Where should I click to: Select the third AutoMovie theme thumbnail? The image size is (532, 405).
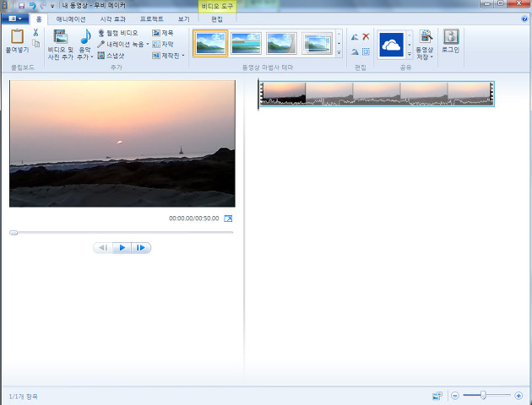[281, 43]
